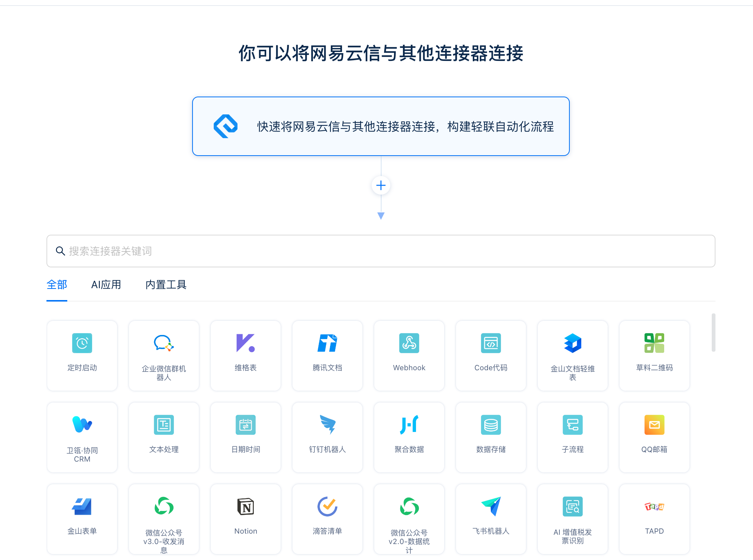This screenshot has width=753, height=560.
Task: Click the Code代码 connector icon
Action: point(491,343)
